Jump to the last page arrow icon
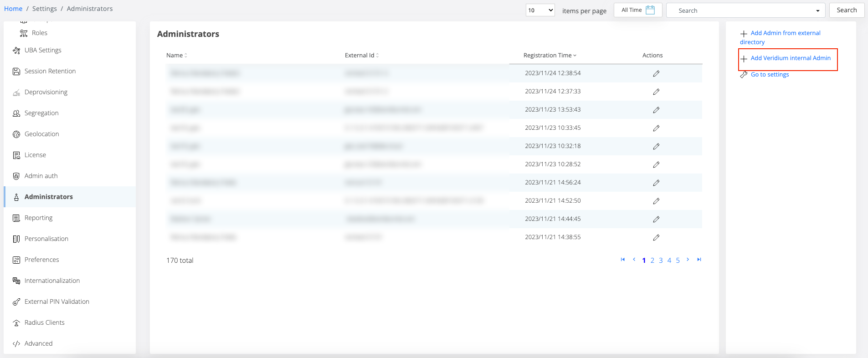 click(699, 260)
